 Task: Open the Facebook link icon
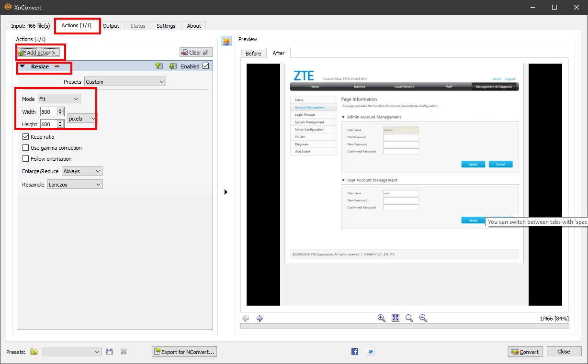pos(355,352)
